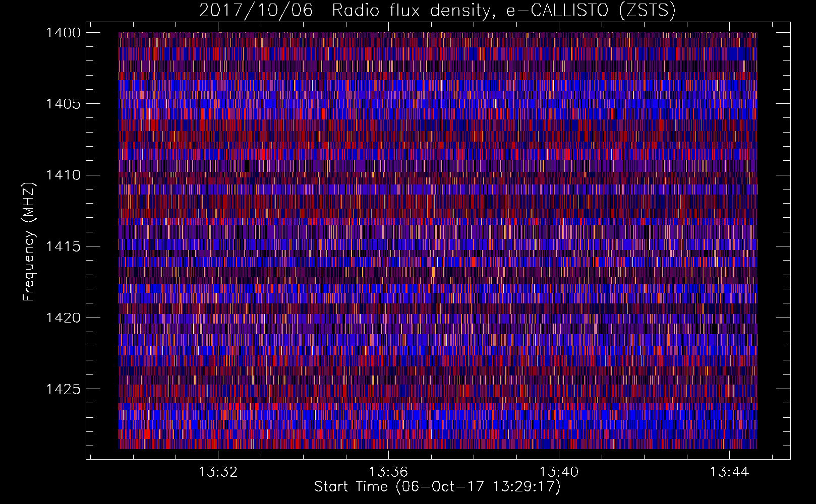Click the 1400 frequency axis label
Viewport: 816px width, 504px height.
coord(63,33)
